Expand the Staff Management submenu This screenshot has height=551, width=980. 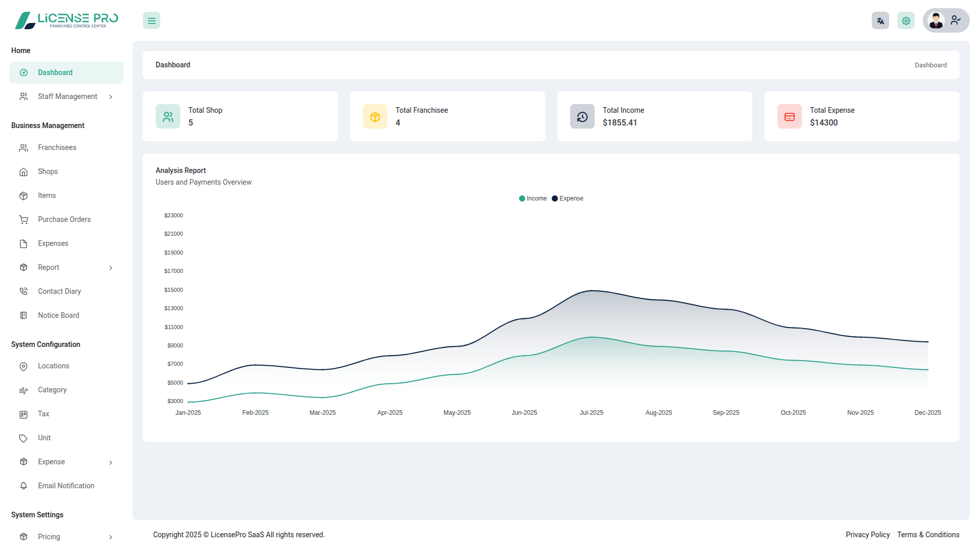[x=67, y=96]
